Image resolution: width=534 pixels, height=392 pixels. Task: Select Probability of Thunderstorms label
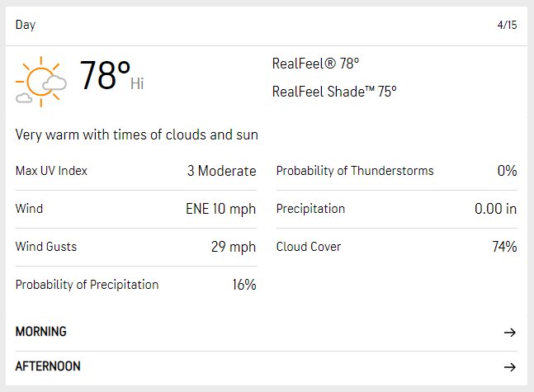tap(355, 171)
